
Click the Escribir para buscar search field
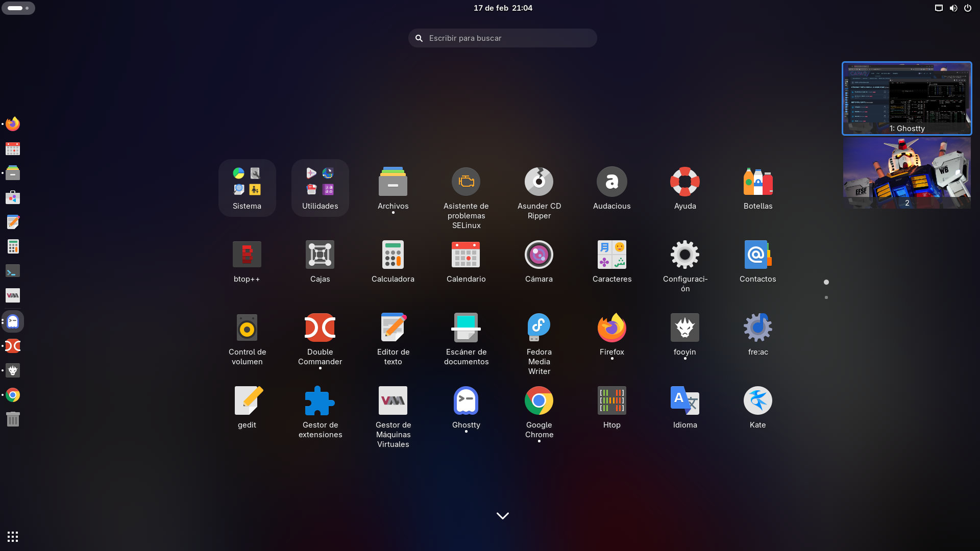[502, 38]
